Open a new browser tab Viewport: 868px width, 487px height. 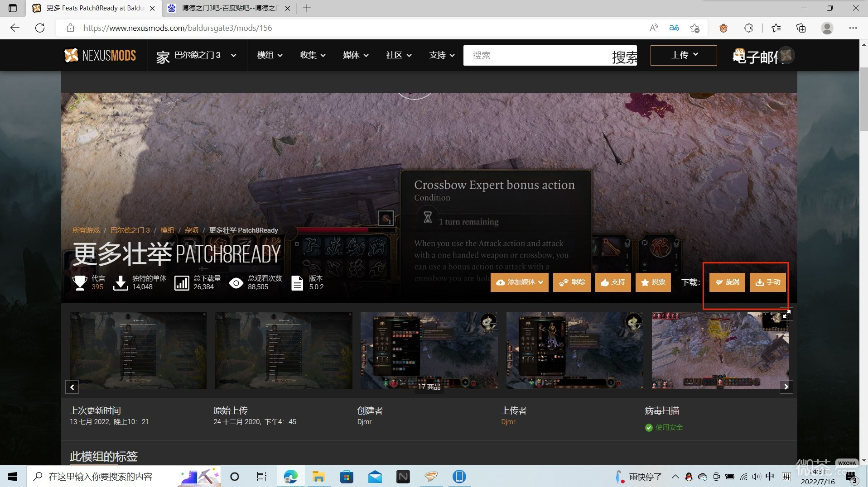pyautogui.click(x=307, y=8)
